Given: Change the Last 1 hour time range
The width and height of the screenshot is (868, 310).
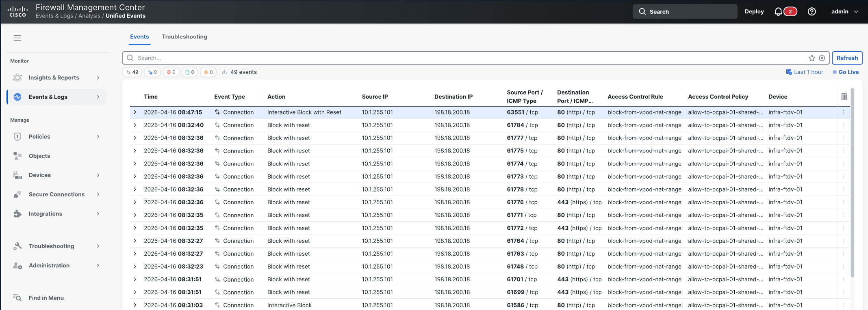Looking at the screenshot, I should click(805, 72).
